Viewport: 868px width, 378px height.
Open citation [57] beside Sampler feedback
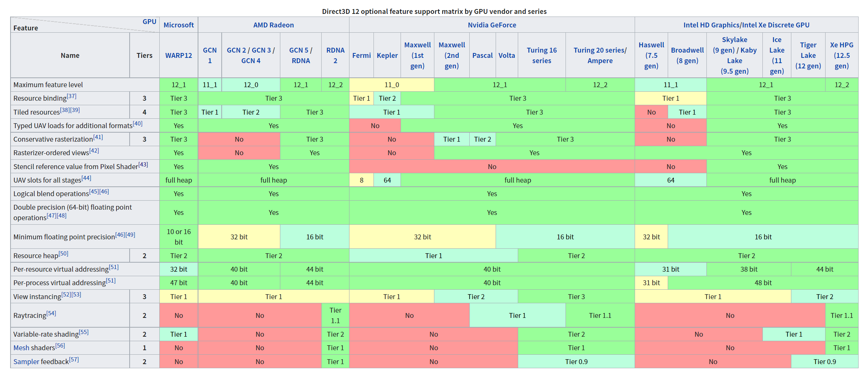pos(74,360)
